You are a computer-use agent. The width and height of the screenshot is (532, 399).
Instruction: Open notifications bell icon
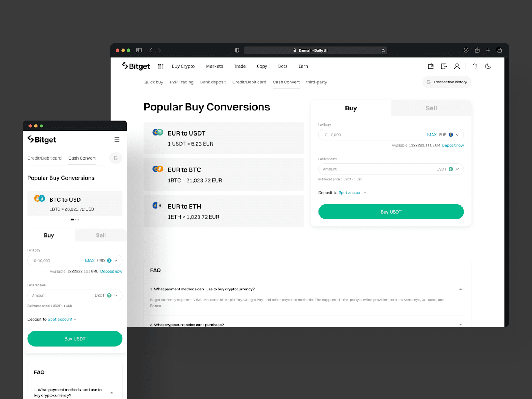click(475, 66)
